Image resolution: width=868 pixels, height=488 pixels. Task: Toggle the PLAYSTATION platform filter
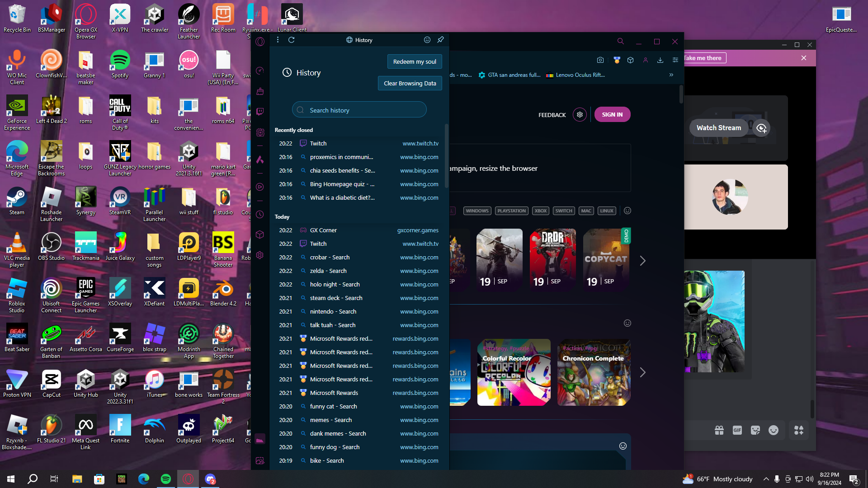point(511,211)
